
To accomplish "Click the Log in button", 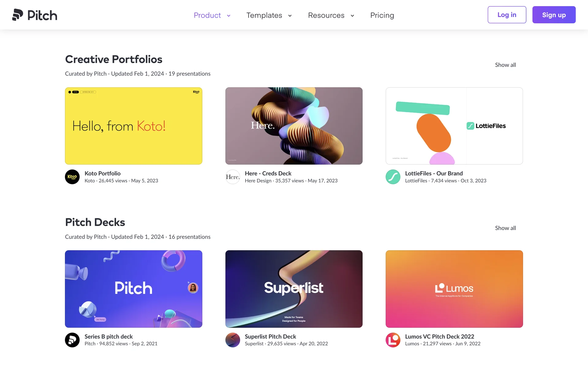I will point(507,15).
